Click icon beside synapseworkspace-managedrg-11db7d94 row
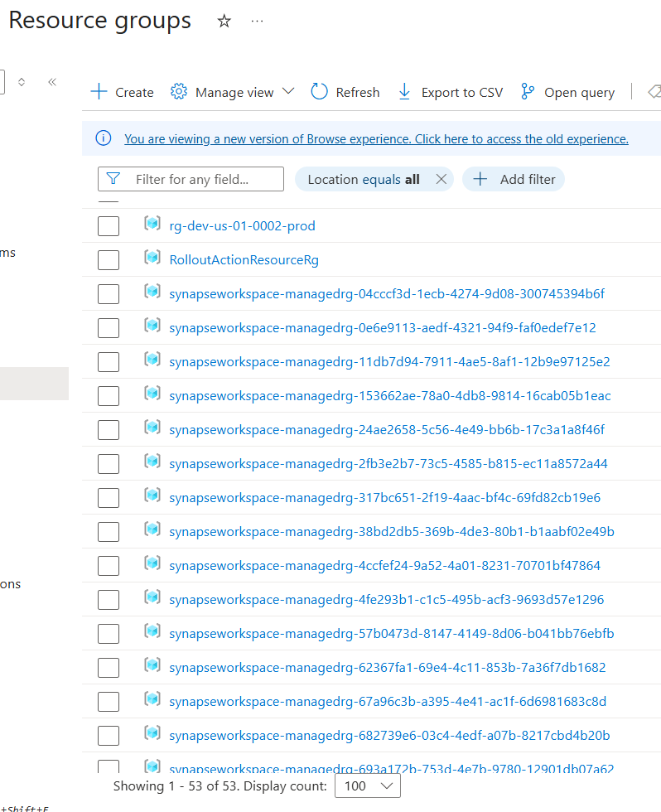 click(x=152, y=360)
